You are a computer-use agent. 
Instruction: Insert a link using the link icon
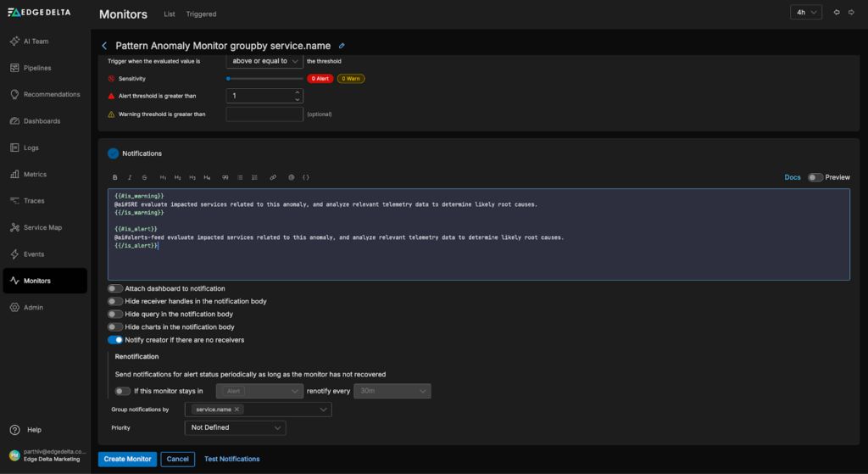click(x=273, y=177)
